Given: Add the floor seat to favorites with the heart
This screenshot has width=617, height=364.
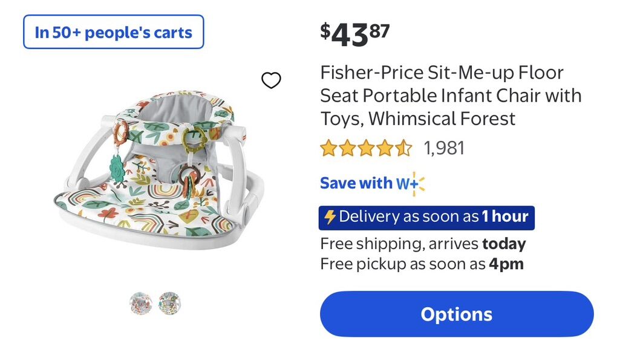Looking at the screenshot, I should pos(271,80).
